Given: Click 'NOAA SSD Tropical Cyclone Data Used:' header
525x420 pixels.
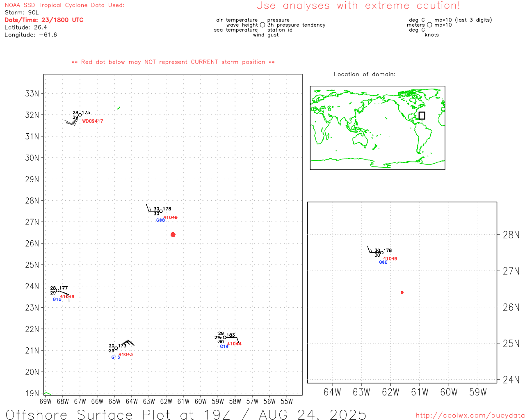Looking at the screenshot, I should (64, 5).
